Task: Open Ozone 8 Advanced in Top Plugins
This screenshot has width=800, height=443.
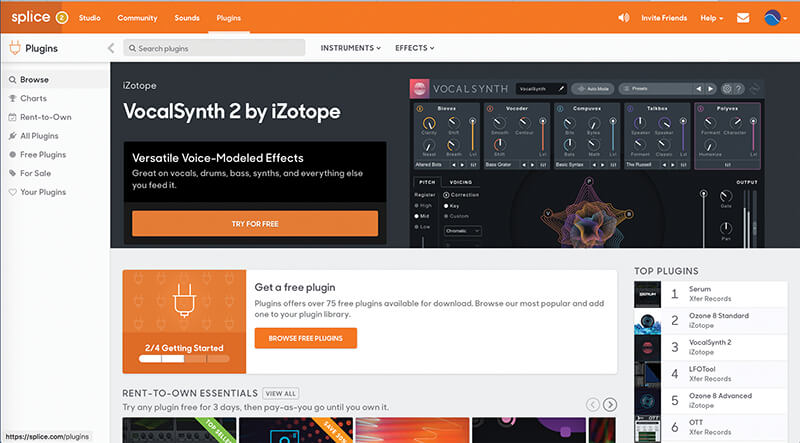Action: pos(710,401)
